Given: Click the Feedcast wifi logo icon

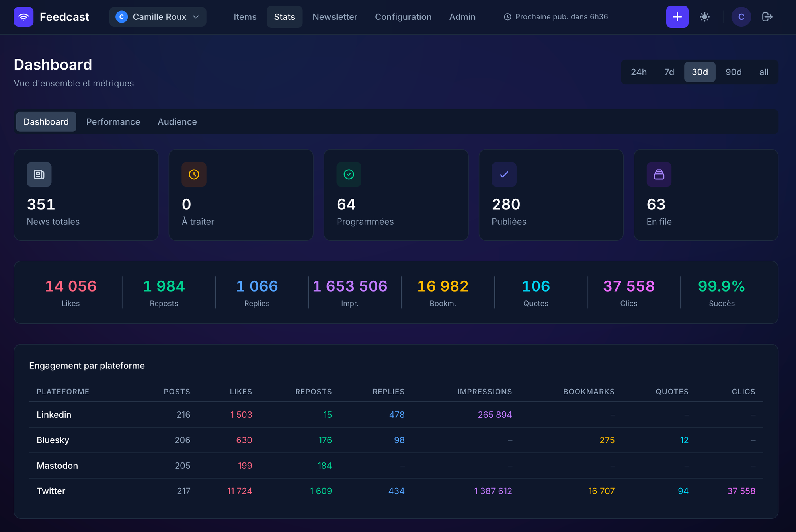Looking at the screenshot, I should pos(23,17).
